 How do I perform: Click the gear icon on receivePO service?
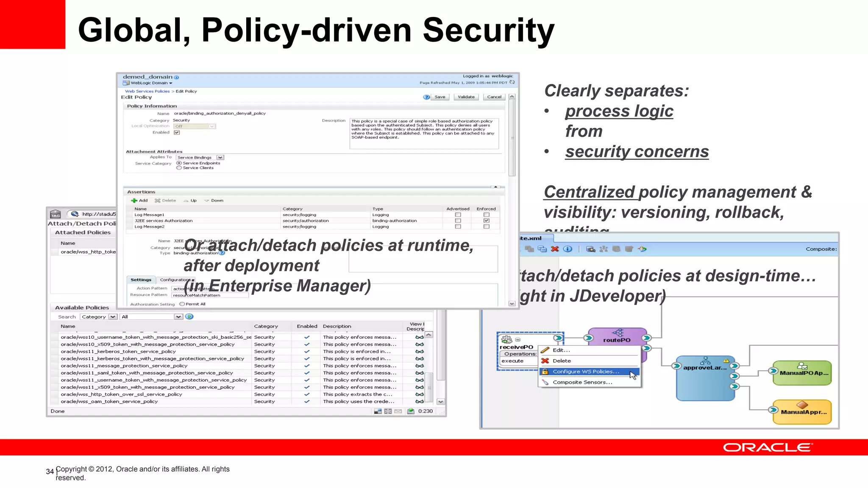tap(506, 339)
